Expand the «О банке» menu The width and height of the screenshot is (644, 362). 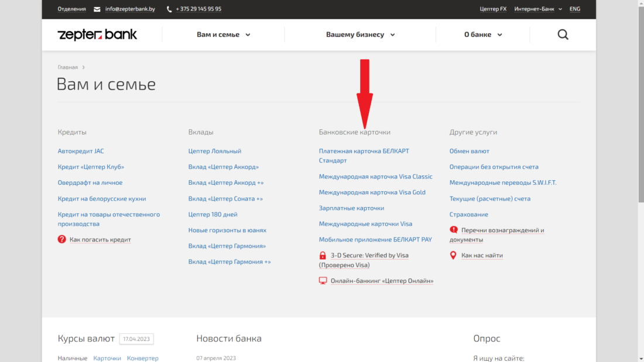click(x=483, y=35)
